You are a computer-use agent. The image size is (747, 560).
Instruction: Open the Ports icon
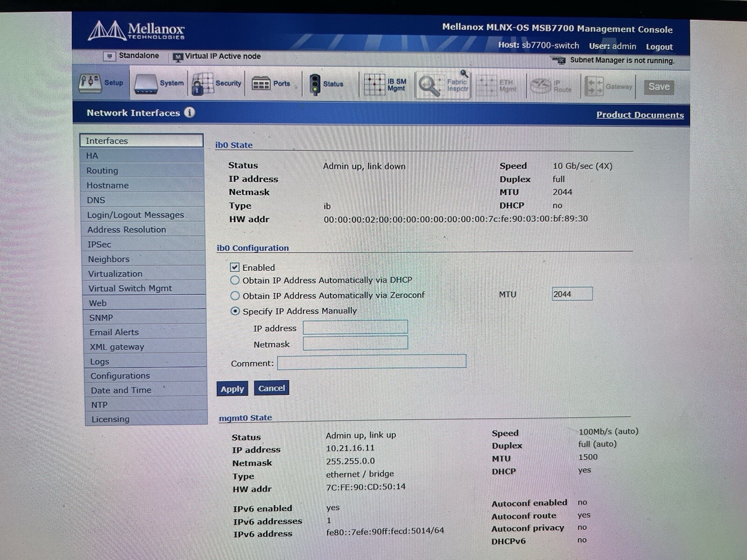(261, 84)
